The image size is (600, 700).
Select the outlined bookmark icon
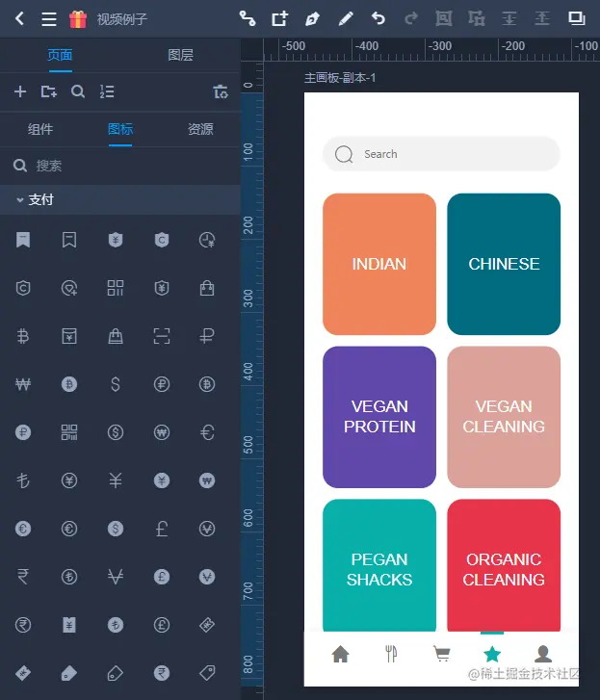(69, 240)
